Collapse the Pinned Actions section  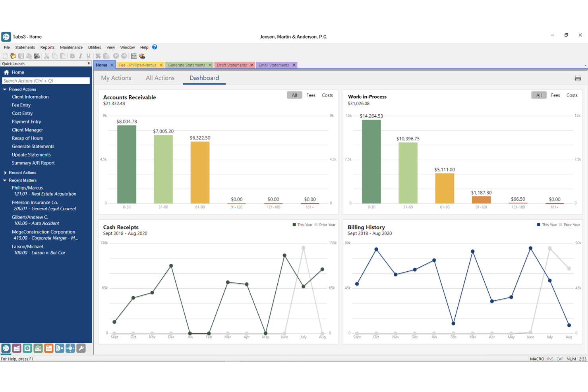5,89
